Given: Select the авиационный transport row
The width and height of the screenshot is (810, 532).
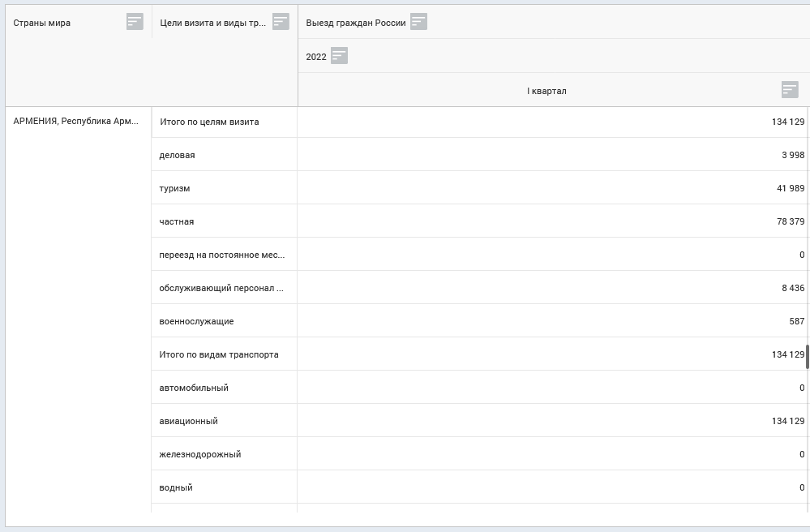Looking at the screenshot, I should pyautogui.click(x=188, y=421).
